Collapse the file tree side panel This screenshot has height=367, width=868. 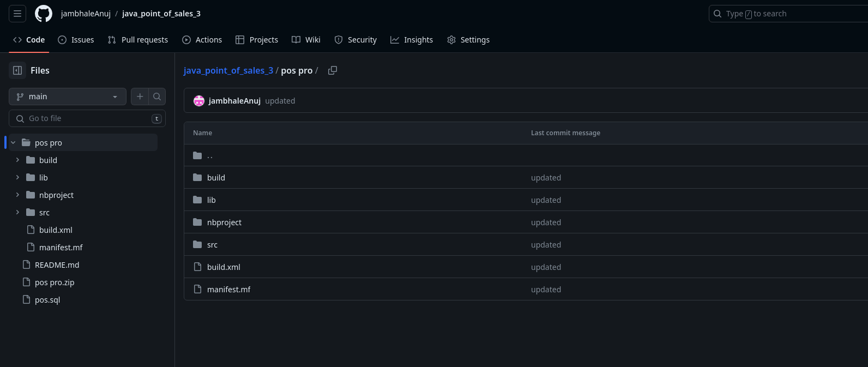[x=17, y=70]
